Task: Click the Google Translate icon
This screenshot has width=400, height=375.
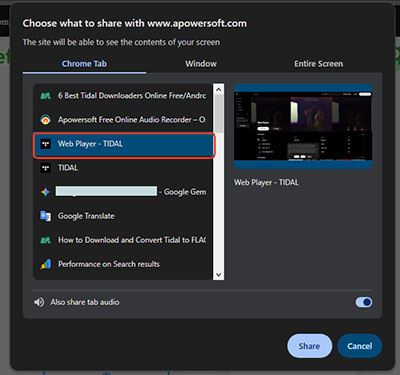Action: (46, 216)
